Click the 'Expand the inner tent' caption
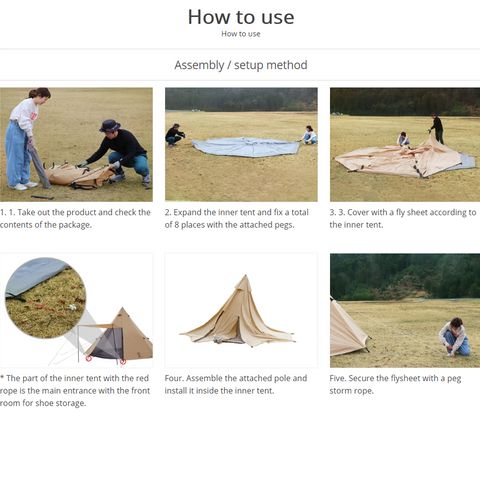The width and height of the screenshot is (480, 480). coord(237,218)
